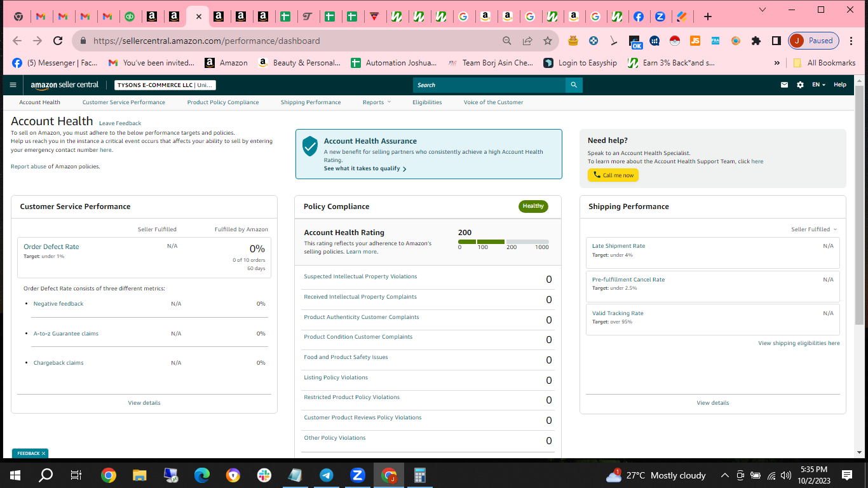The height and width of the screenshot is (488, 868).
Task: Open the settings gear in Seller Central header
Action: coord(800,85)
